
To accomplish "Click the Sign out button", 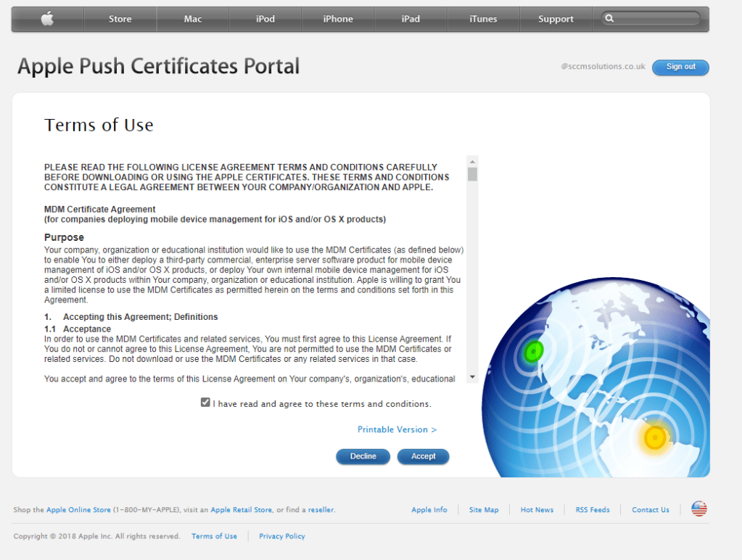I will (x=680, y=67).
